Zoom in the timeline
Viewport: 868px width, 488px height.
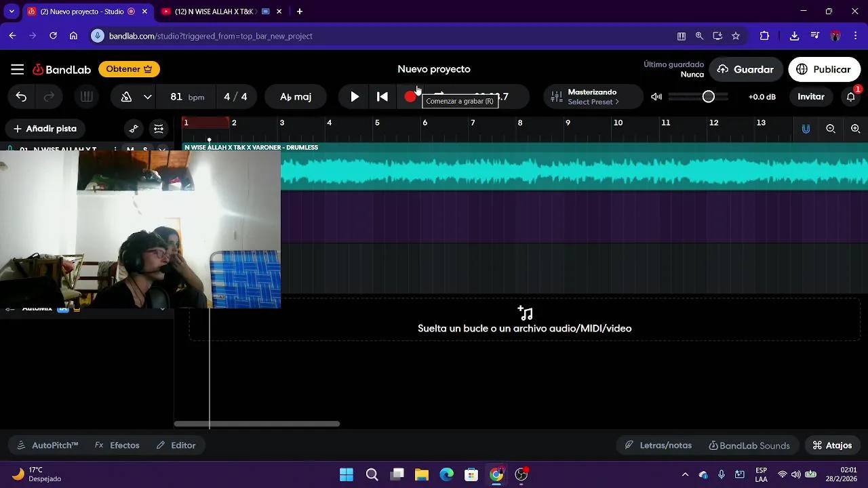(x=856, y=129)
